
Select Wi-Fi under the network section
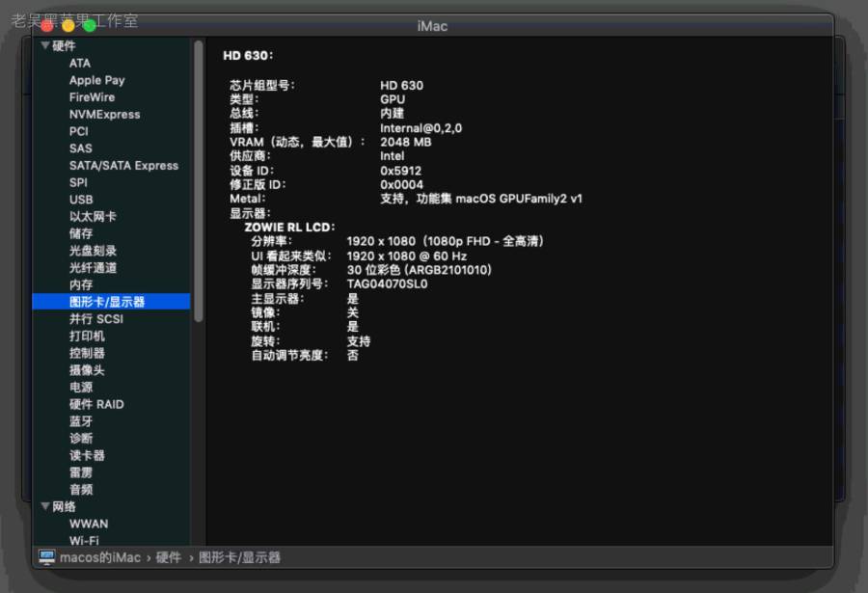(x=84, y=541)
